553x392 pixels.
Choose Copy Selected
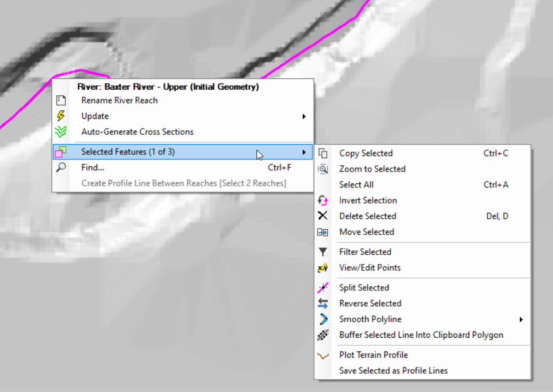point(423,153)
